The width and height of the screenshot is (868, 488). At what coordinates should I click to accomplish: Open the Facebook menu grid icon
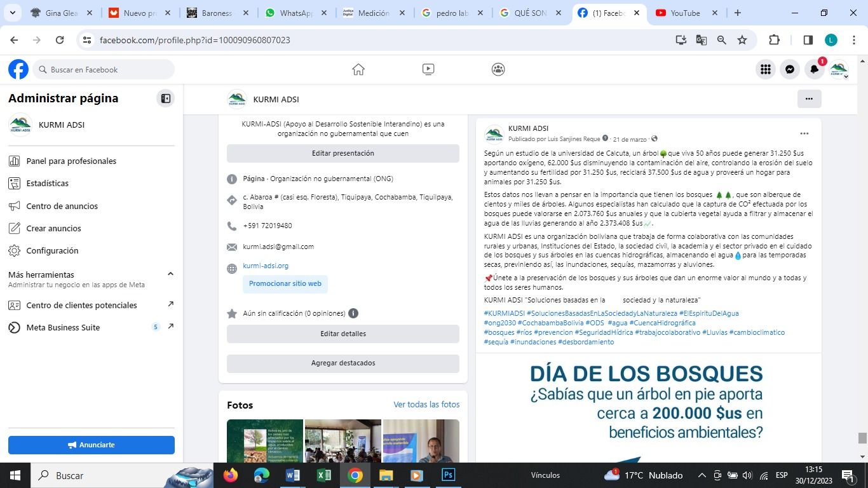pyautogui.click(x=766, y=69)
